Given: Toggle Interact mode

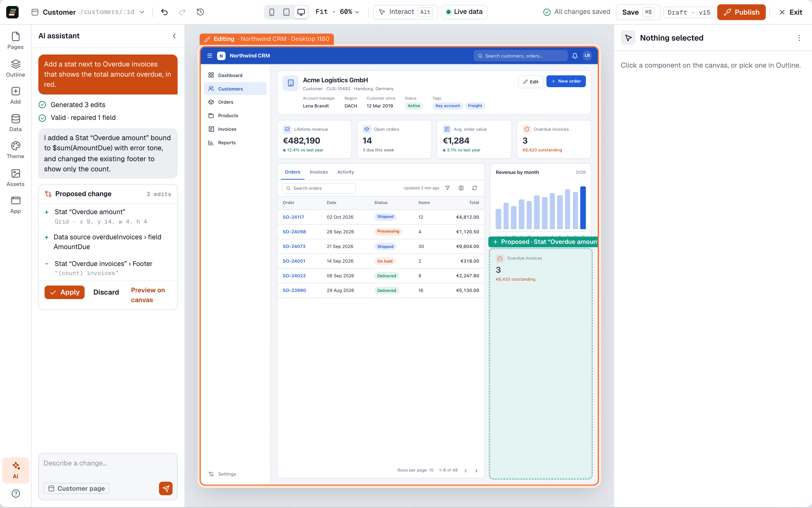Looking at the screenshot, I should [x=405, y=12].
